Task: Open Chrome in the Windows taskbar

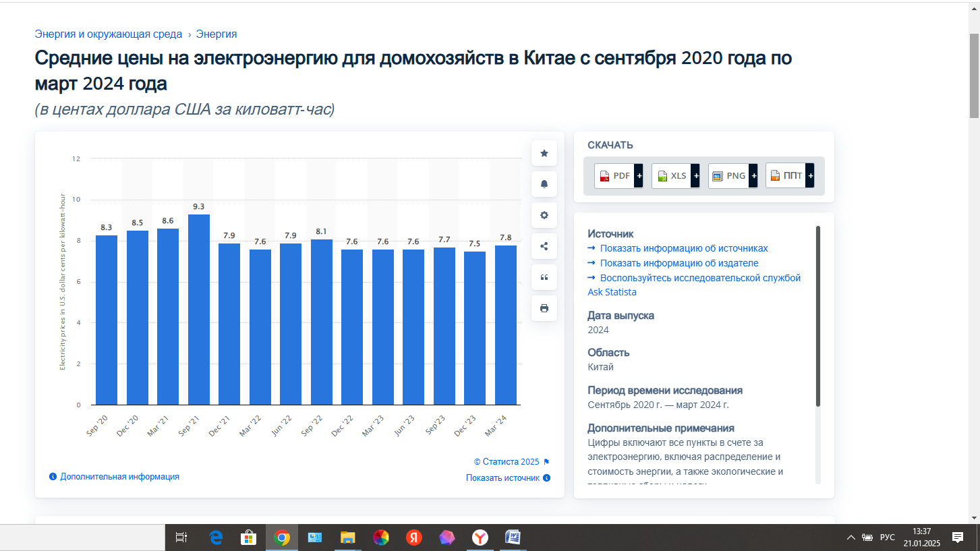Action: coord(282,538)
